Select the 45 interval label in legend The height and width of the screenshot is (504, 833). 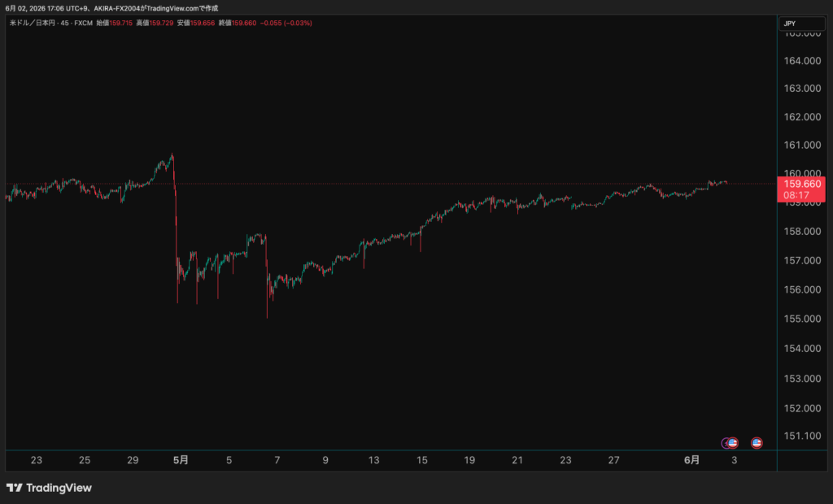point(64,23)
